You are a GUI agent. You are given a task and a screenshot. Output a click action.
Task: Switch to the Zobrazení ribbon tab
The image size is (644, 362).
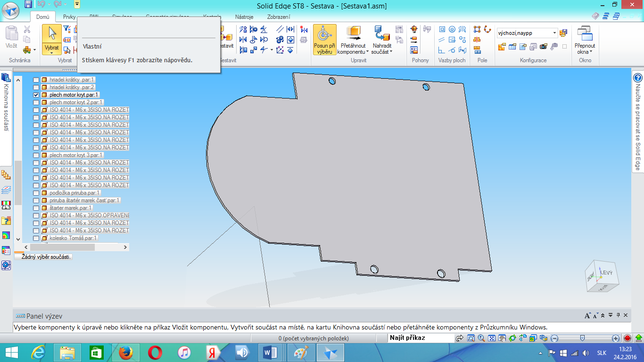click(x=279, y=17)
